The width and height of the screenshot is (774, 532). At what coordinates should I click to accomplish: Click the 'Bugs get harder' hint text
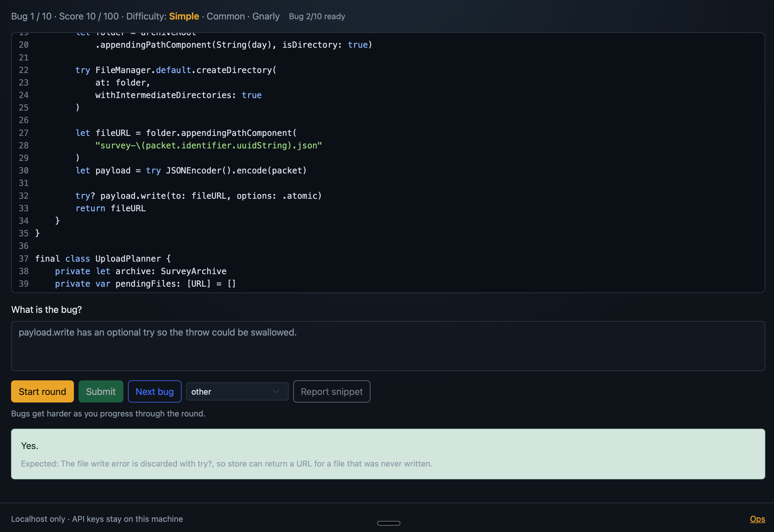point(108,414)
